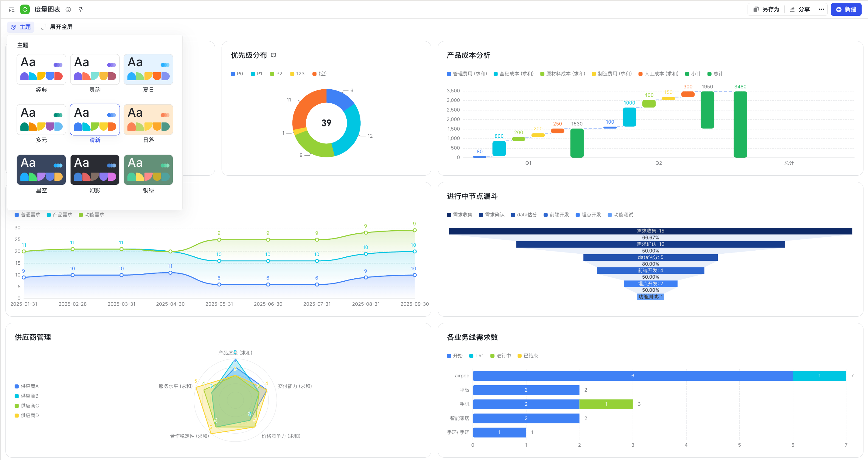Toggle 供应商A legend in radar chart
Viewport: 868px width, 460px height.
pos(27,386)
